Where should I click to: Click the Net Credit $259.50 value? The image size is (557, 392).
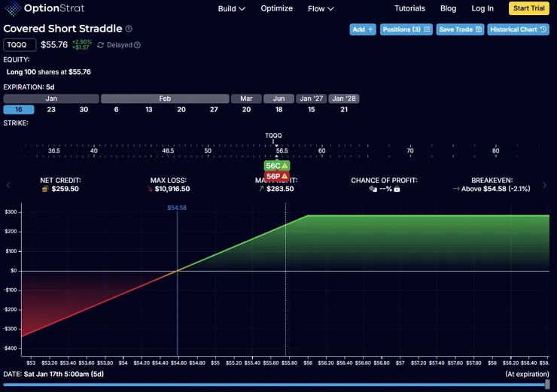tap(65, 189)
